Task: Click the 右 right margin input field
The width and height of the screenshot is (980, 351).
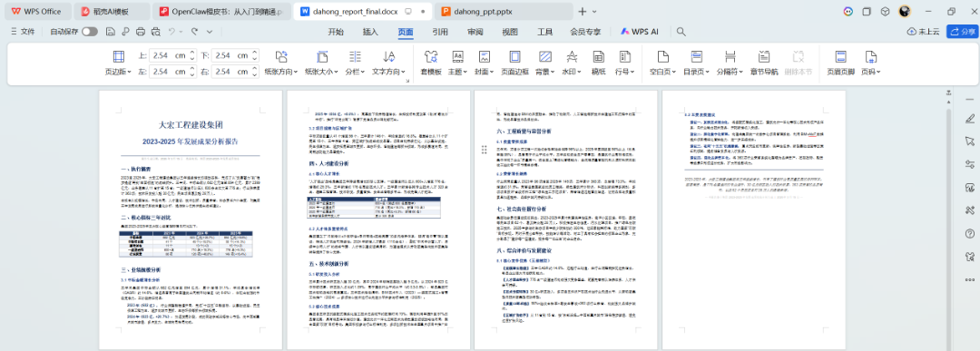Action: [234, 72]
